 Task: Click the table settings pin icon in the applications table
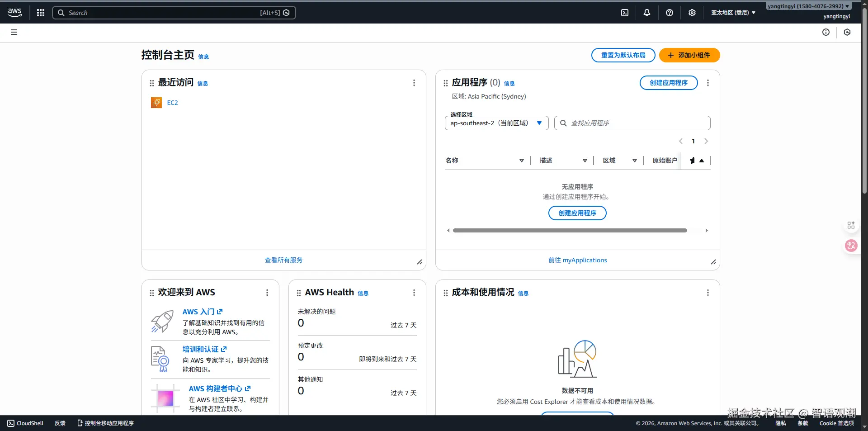coord(692,161)
